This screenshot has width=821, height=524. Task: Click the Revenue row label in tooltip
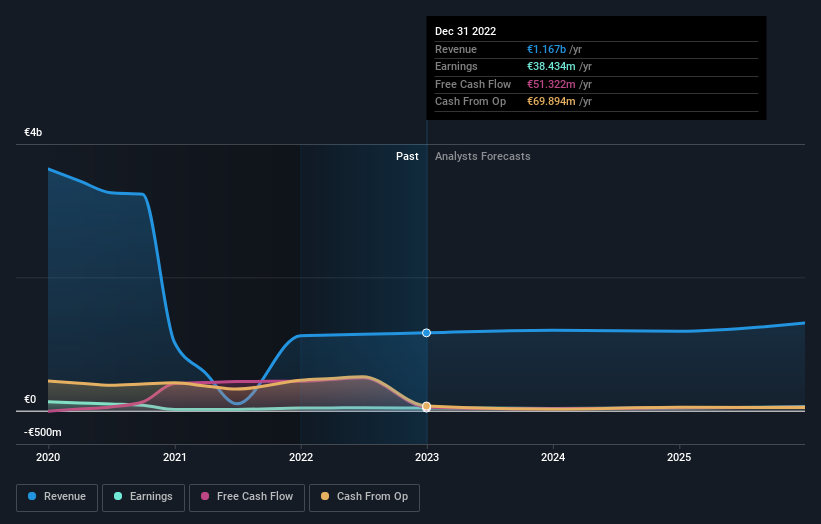click(456, 49)
